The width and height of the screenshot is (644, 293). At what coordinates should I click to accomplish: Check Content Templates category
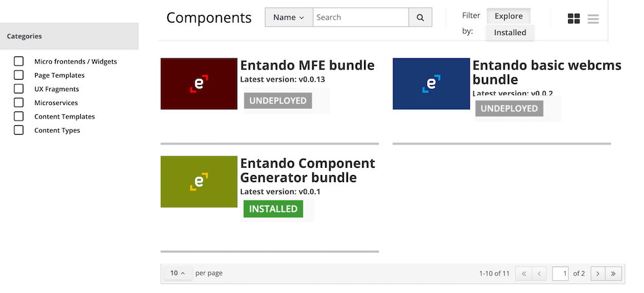pos(19,116)
